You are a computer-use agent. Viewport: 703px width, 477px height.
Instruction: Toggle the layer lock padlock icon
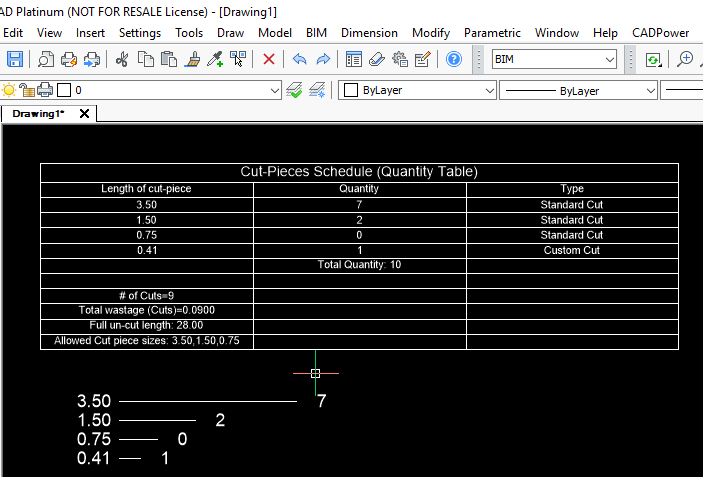(x=27, y=91)
